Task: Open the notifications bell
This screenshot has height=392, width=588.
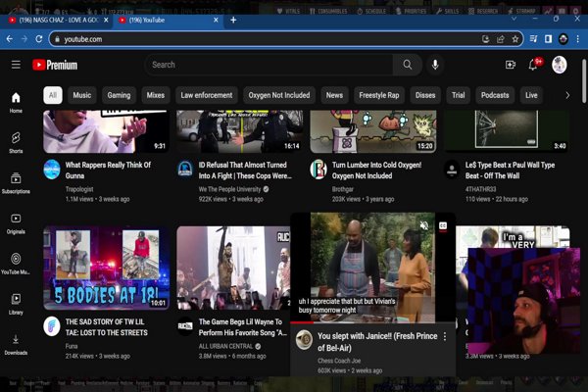Action: pyautogui.click(x=532, y=65)
